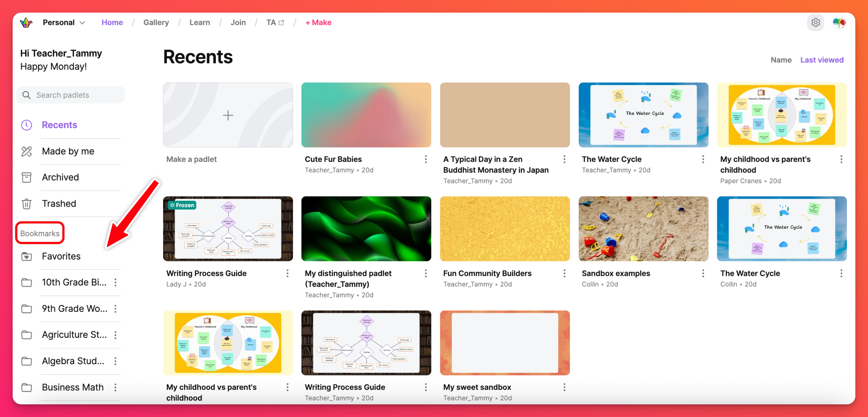Click the Search padlets field
The width and height of the screenshot is (868, 417).
click(71, 95)
